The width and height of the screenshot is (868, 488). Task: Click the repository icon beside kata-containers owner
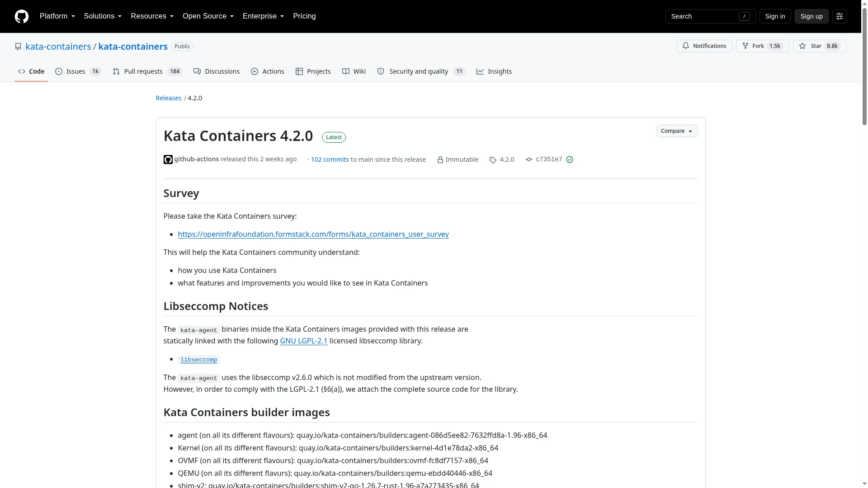pyautogui.click(x=18, y=47)
